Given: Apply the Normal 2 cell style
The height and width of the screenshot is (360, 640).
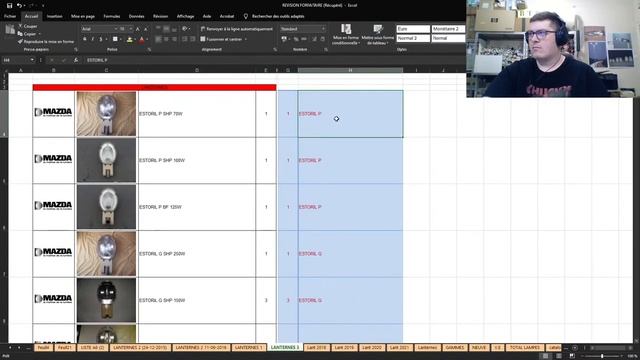Looking at the screenshot, I should (x=413, y=38).
